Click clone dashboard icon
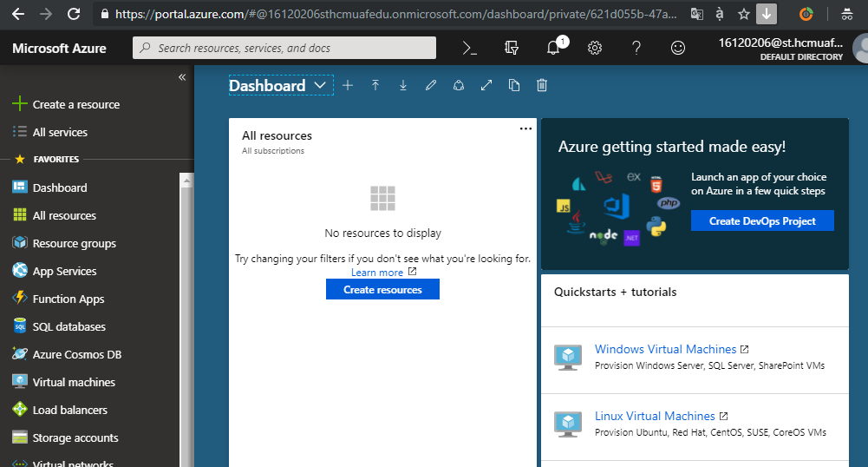 (514, 85)
